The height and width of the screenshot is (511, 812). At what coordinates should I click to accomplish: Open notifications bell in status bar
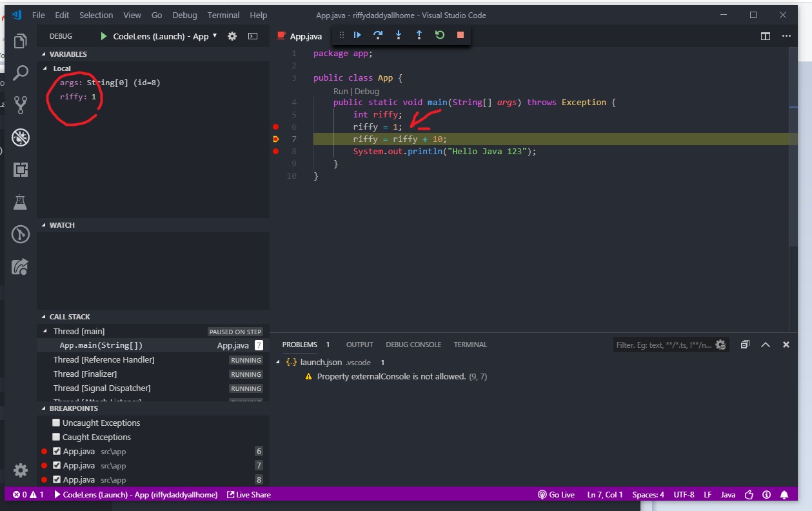(784, 495)
